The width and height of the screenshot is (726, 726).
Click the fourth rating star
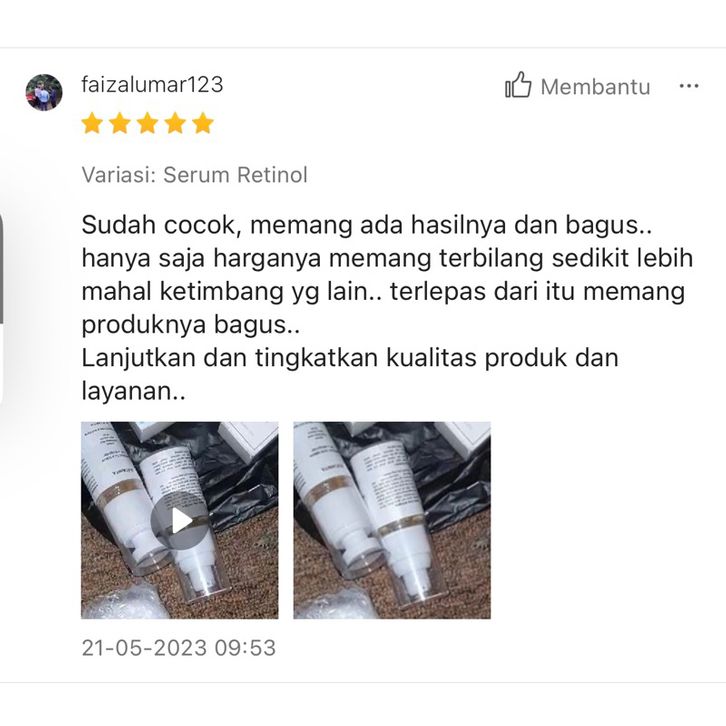pos(175,123)
